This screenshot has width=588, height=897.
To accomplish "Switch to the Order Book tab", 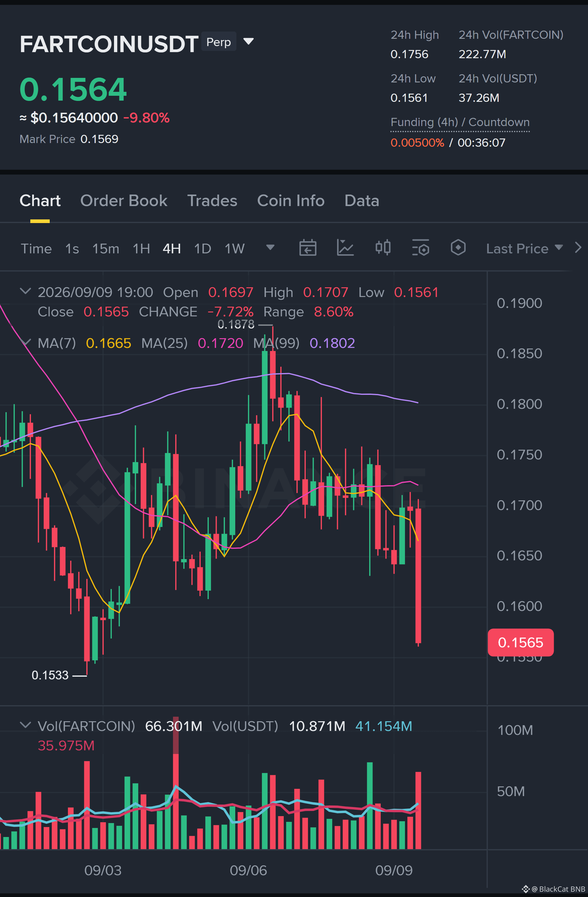I will coord(124,201).
